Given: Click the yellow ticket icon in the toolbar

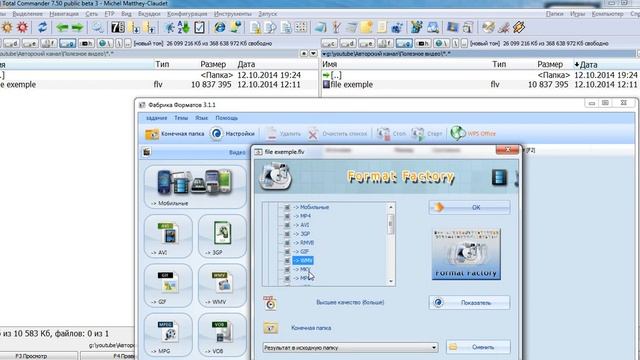Looking at the screenshot, I should click(x=519, y=27).
